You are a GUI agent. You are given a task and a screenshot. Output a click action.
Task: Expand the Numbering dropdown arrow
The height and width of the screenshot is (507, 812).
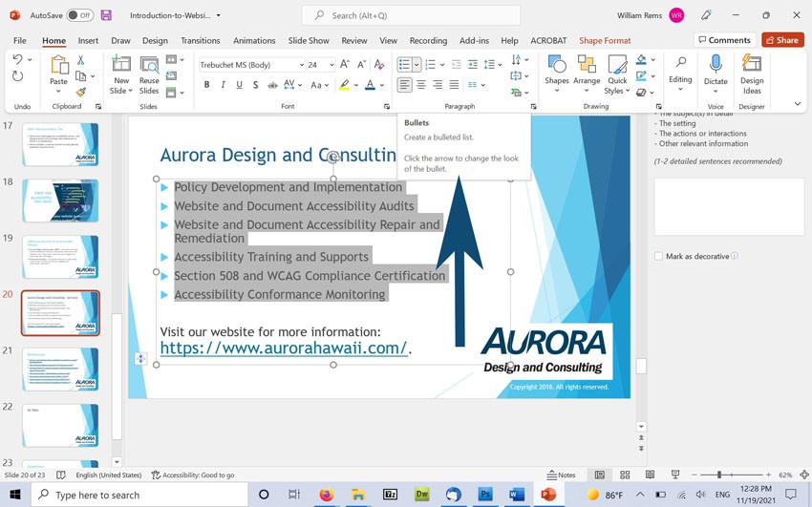[442, 65]
